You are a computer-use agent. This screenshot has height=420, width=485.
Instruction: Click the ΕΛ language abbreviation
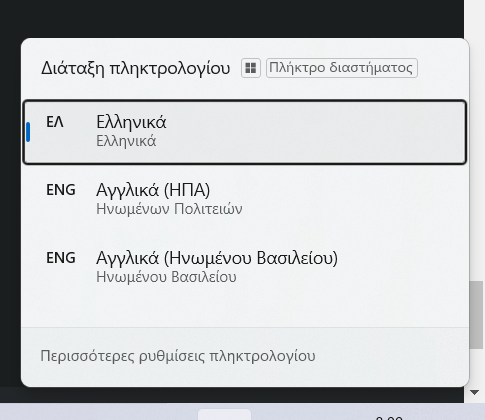55,122
